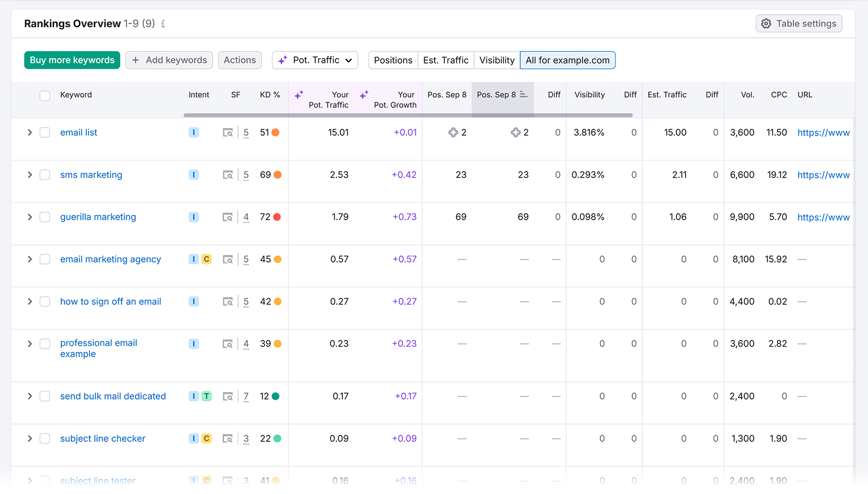Expand the "professional email example" row
The width and height of the screenshot is (868, 494).
pyautogui.click(x=30, y=343)
